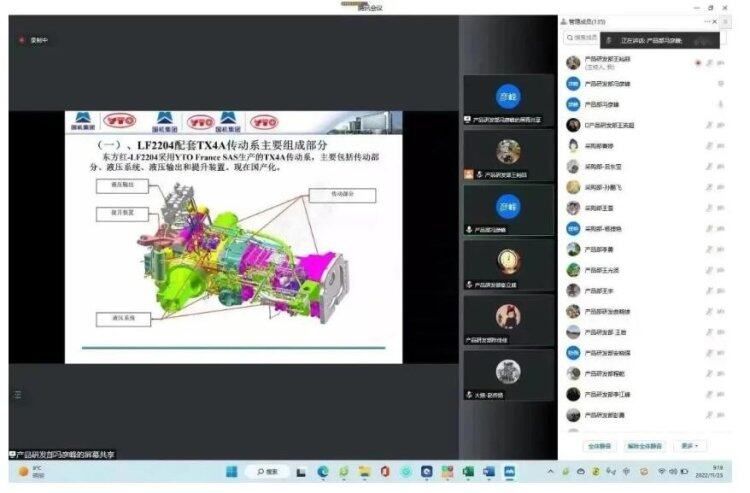Close the 管理成员 member panel
Image resolution: width=750 pixels, height=493 pixels.
click(715, 22)
